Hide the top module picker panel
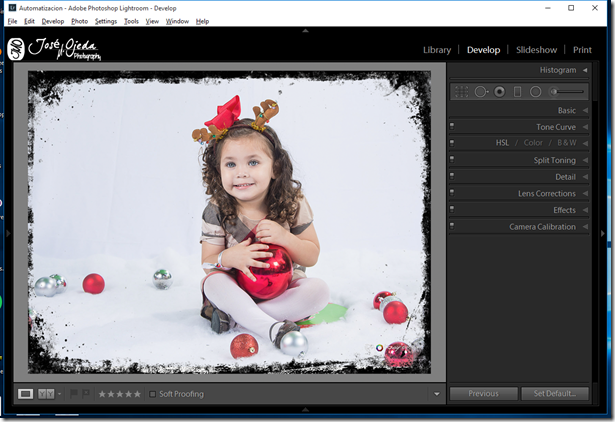This screenshot has height=422, width=615. (305, 31)
